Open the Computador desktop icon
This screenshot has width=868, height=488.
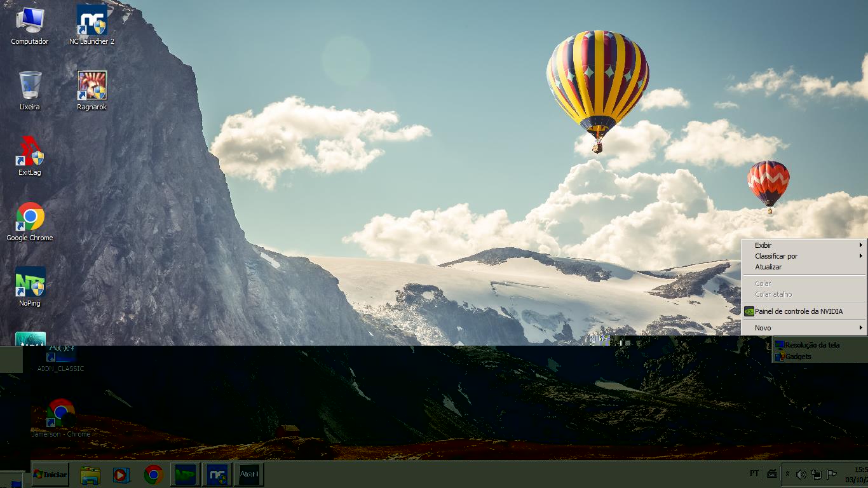[29, 25]
